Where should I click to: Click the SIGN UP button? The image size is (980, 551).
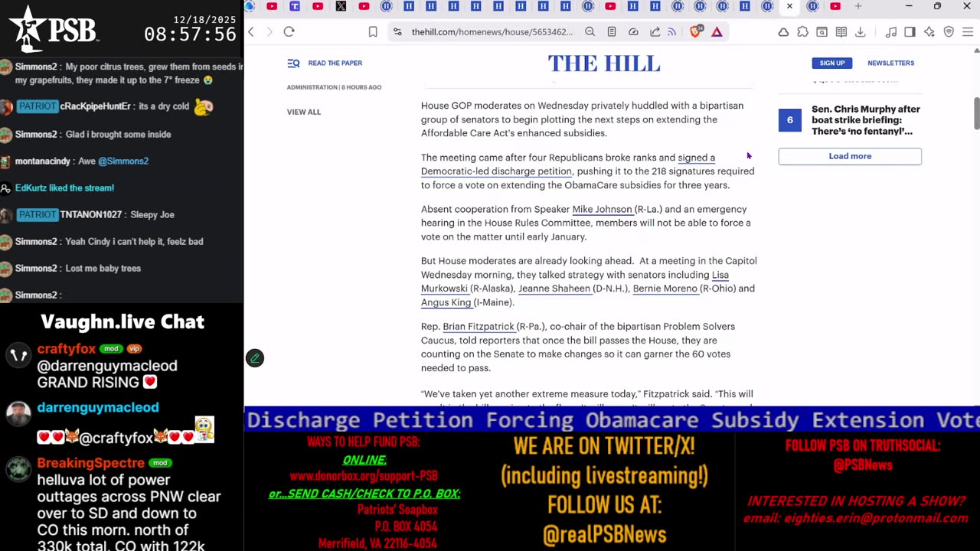832,63
